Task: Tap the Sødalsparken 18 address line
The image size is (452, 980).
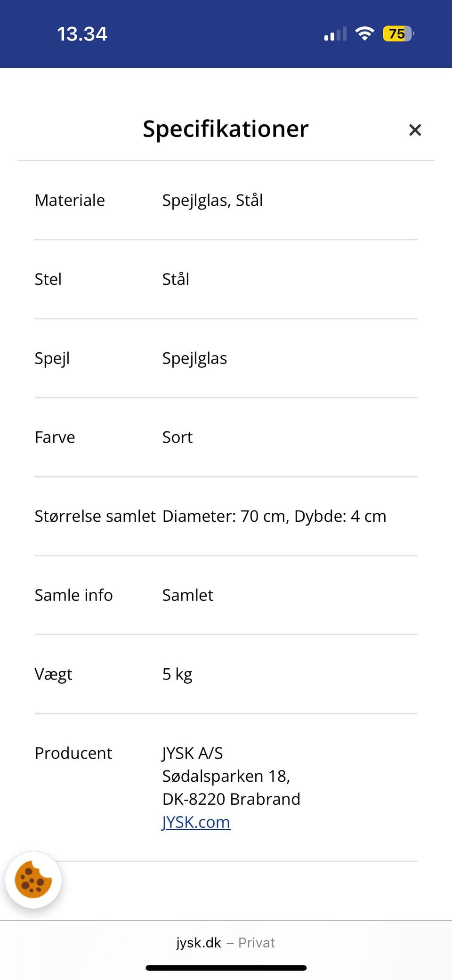Action: [226, 776]
